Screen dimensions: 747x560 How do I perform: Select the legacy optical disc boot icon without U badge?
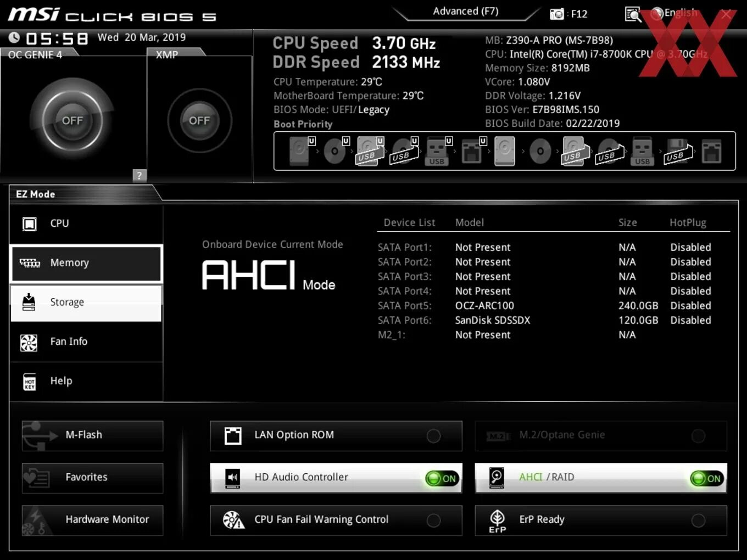click(540, 151)
